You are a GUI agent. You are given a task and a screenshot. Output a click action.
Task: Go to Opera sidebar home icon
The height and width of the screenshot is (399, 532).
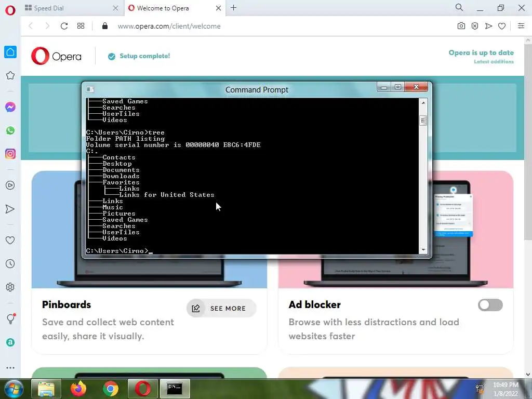point(10,52)
